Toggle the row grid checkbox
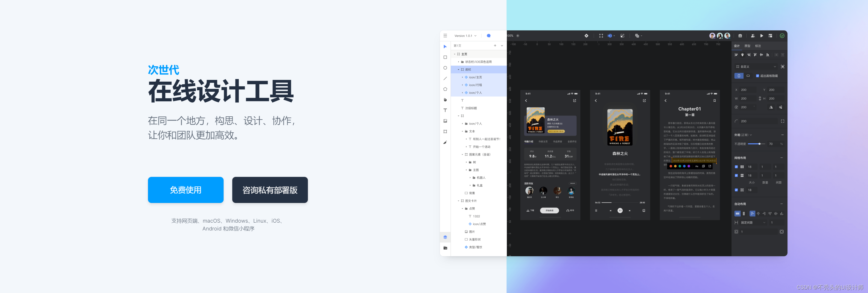Viewport: 868px width, 293px height. click(736, 176)
